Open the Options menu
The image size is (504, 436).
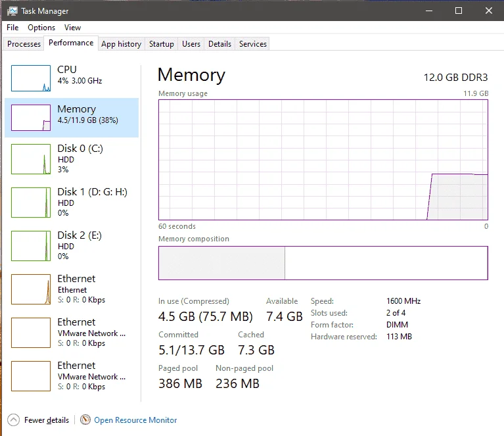pyautogui.click(x=41, y=28)
